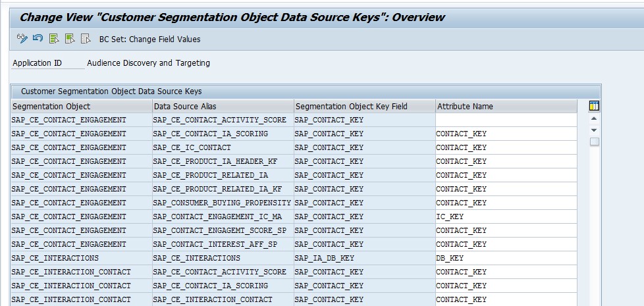Select the SAP_CE_INTERACTIONS segmentation object cell
Viewport: 644px width, 306px height.
pos(81,258)
